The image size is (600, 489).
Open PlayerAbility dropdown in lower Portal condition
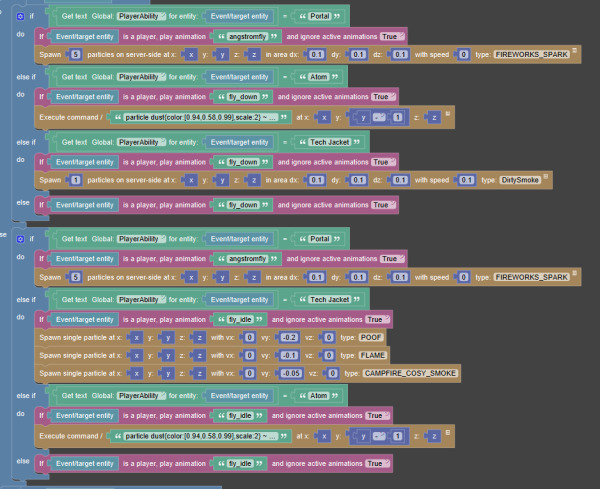(x=142, y=239)
